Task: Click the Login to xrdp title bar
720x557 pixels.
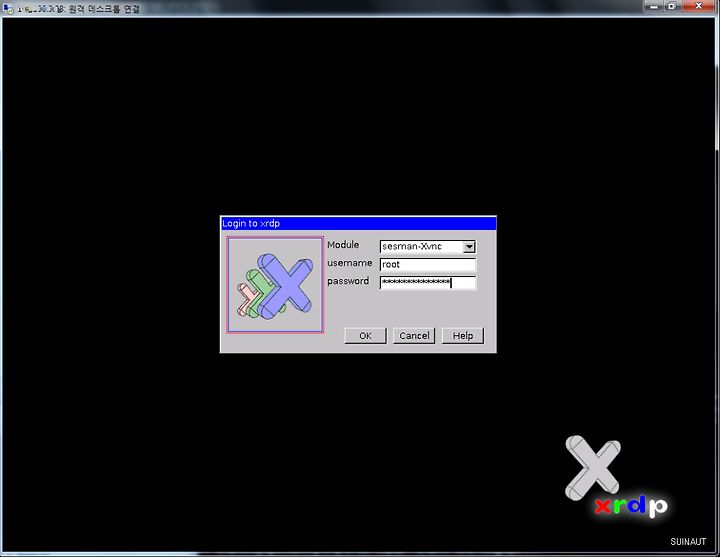Action: 358,224
